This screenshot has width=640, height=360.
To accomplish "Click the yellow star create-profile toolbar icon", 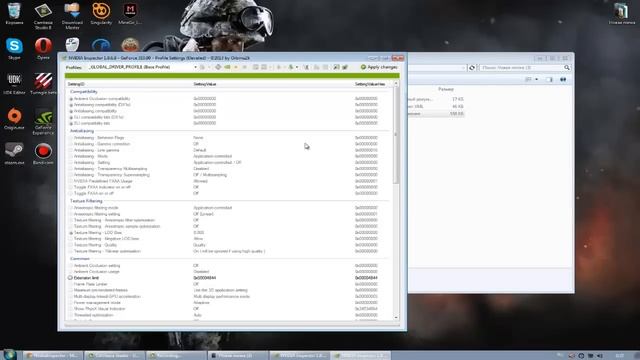I will [x=236, y=67].
